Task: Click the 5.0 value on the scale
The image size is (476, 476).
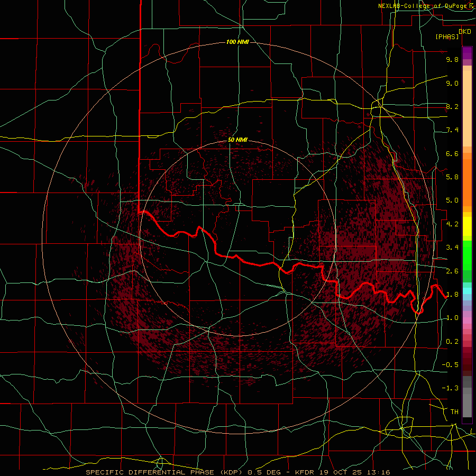Action: coord(452,200)
